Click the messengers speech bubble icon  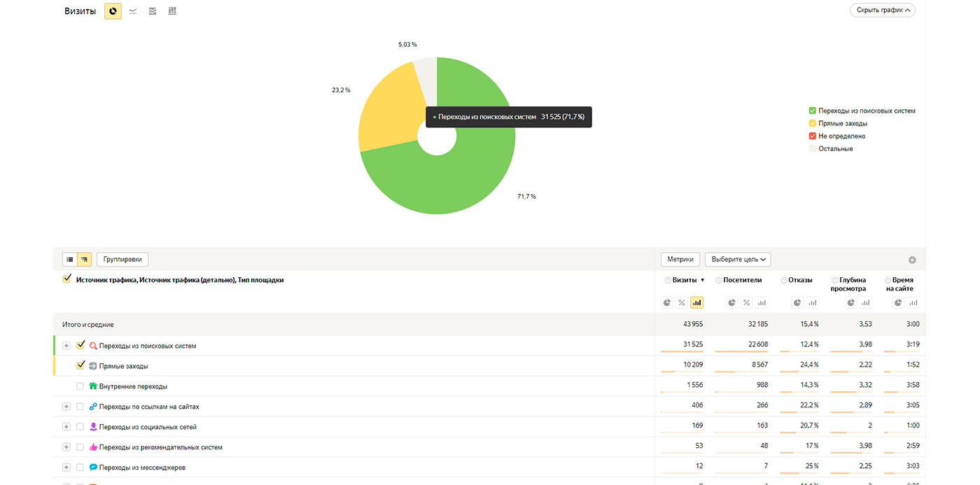(93, 468)
